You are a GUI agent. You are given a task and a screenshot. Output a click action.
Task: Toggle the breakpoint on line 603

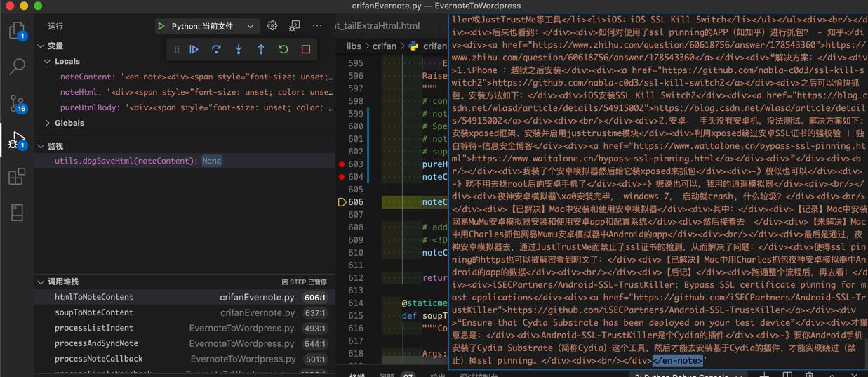coord(342,164)
